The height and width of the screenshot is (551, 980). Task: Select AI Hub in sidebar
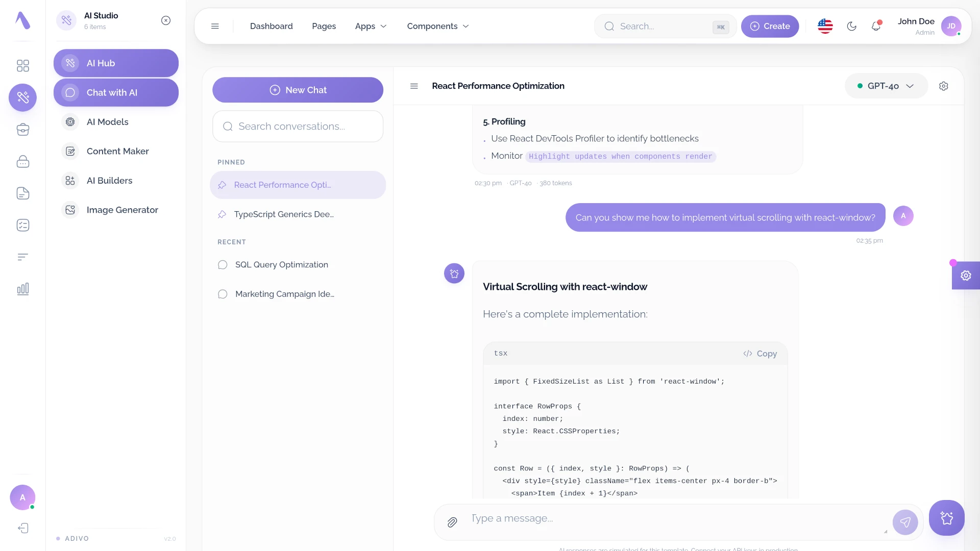pos(116,63)
